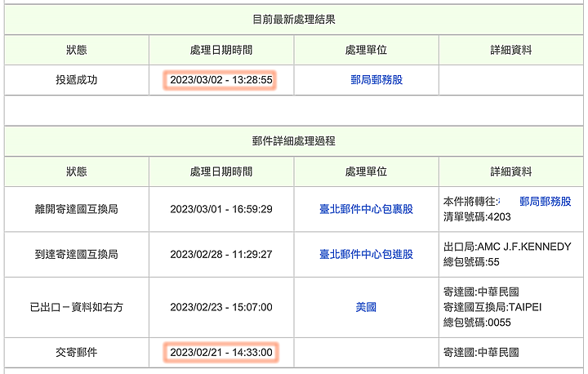Click the date 2023/03/02 - 13:28:55

pos(221,80)
